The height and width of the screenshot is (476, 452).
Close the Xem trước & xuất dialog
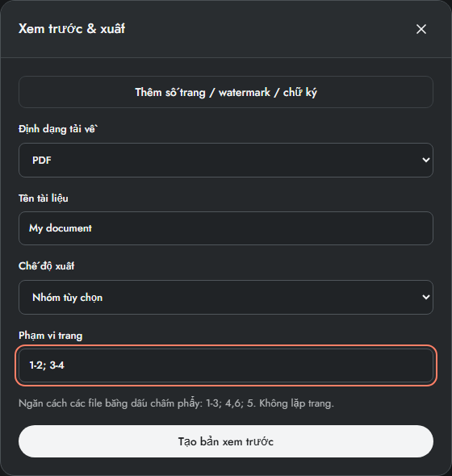[x=421, y=29]
